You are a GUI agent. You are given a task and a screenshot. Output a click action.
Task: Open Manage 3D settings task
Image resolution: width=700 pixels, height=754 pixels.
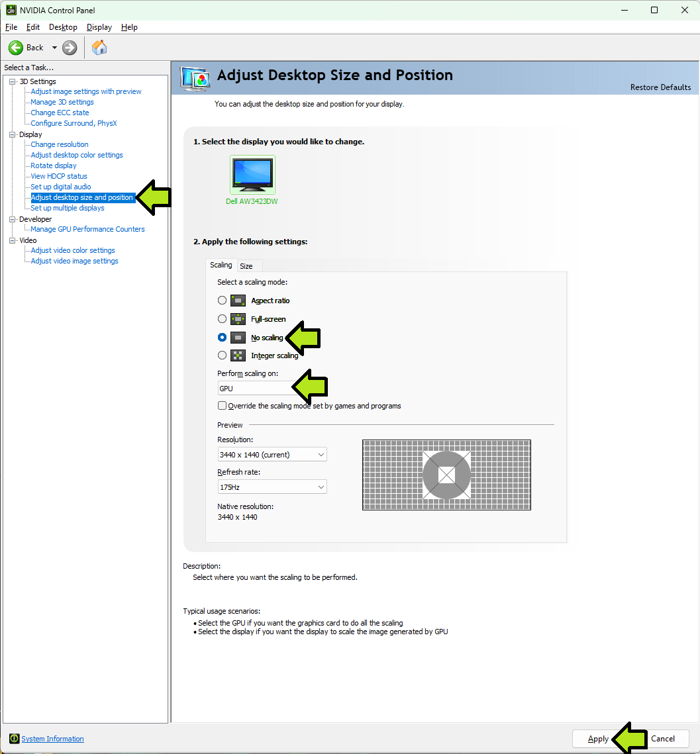pyautogui.click(x=62, y=102)
